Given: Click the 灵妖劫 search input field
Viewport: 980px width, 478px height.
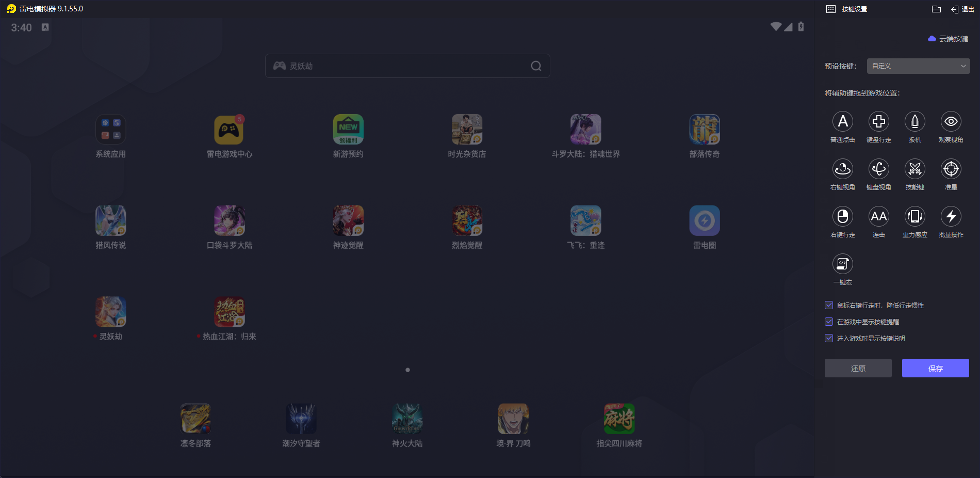Looking at the screenshot, I should [407, 66].
